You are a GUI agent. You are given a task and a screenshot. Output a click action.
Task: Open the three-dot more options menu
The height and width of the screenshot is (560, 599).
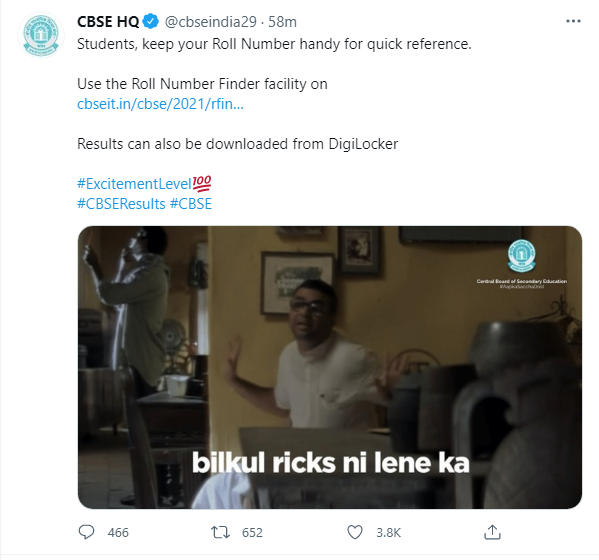click(x=573, y=21)
